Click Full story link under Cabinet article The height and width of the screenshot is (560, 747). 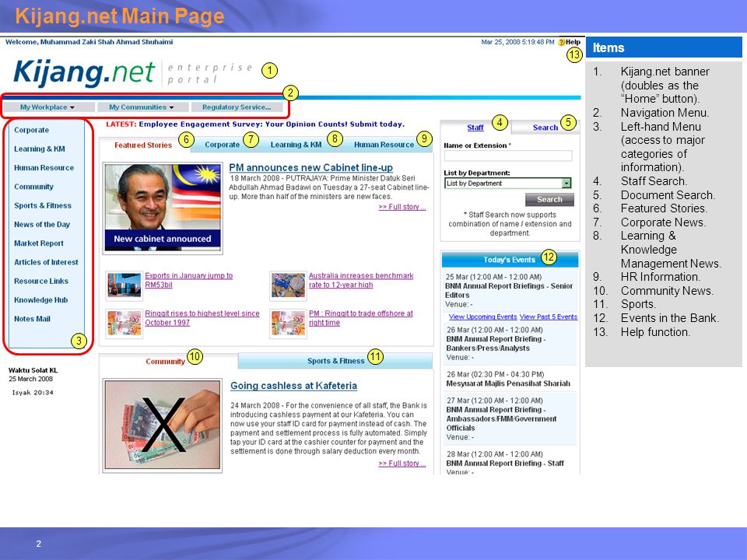coord(402,207)
